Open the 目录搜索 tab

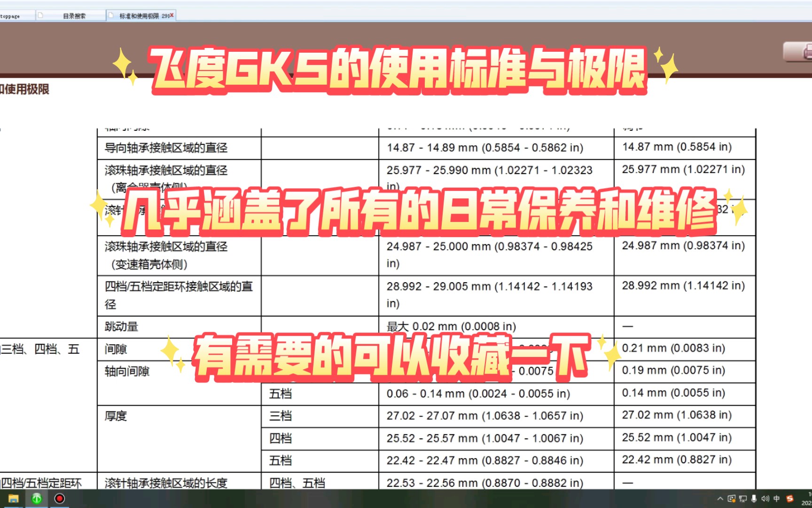(74, 16)
